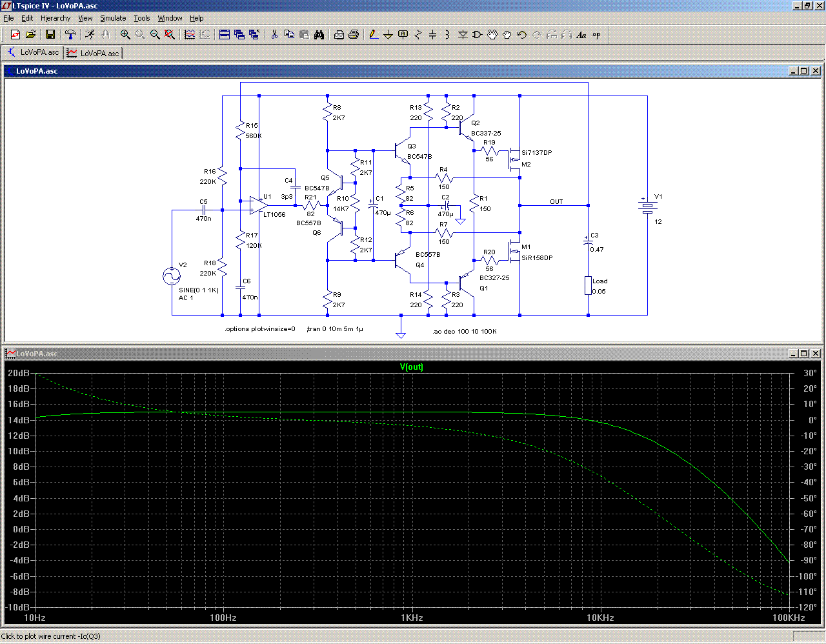Viewport: 826px width, 644px height.
Task: Click the Zoom In magnifier icon
Action: [x=125, y=35]
